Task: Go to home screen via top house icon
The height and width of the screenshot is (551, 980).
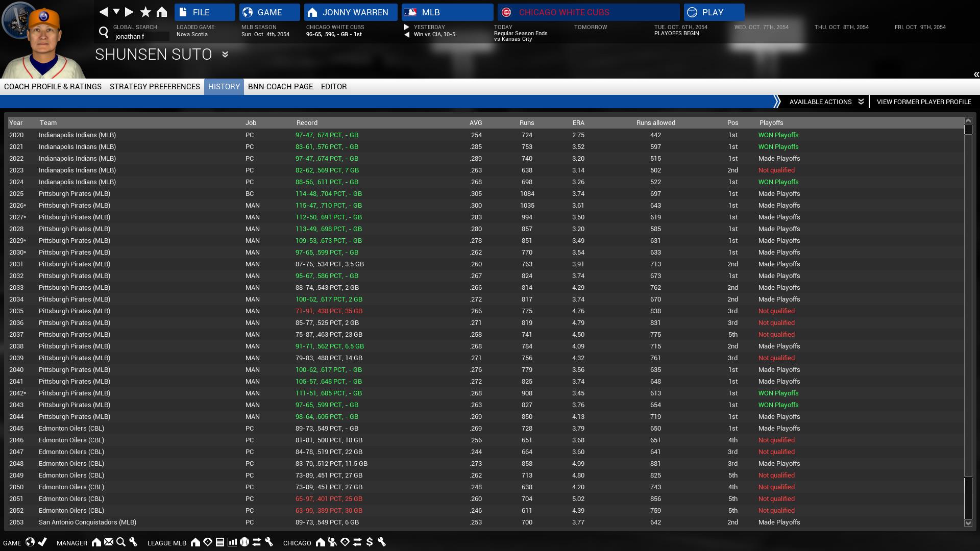Action: point(162,12)
